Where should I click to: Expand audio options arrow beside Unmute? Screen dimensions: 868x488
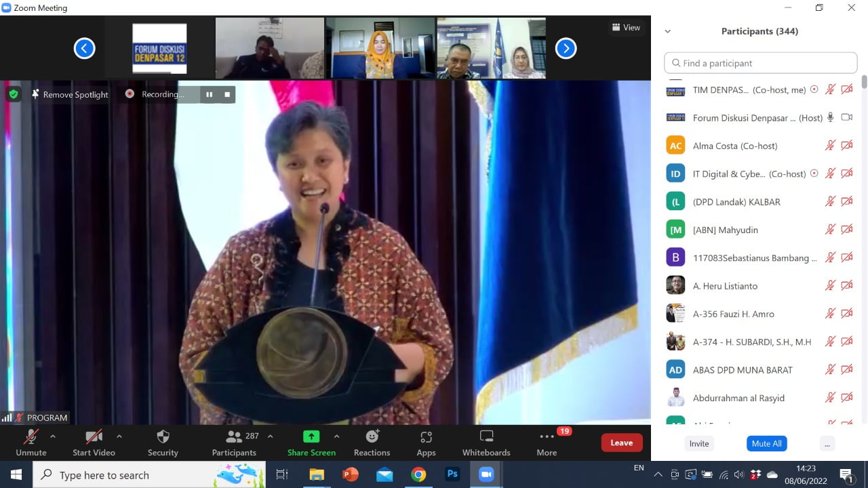tap(53, 436)
